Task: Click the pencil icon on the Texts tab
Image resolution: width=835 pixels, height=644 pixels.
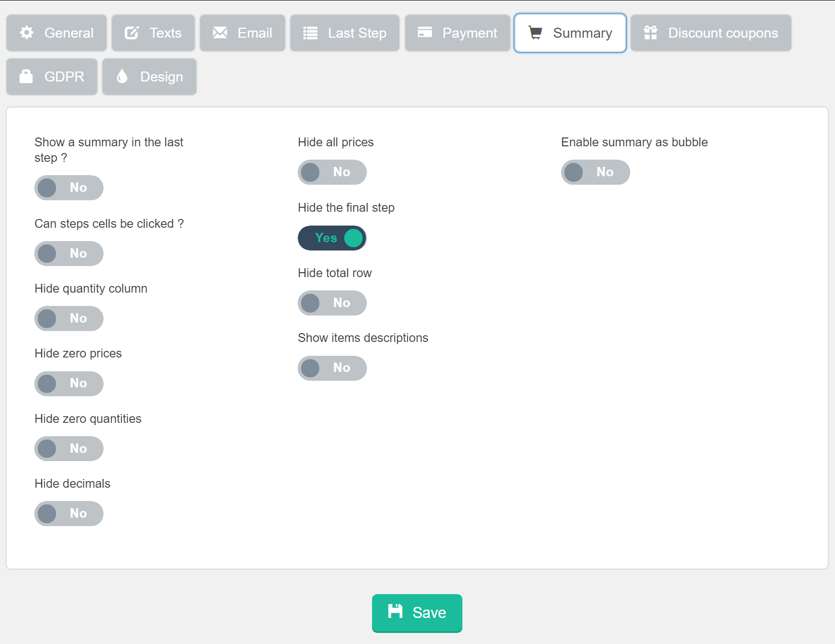Action: pos(131,33)
